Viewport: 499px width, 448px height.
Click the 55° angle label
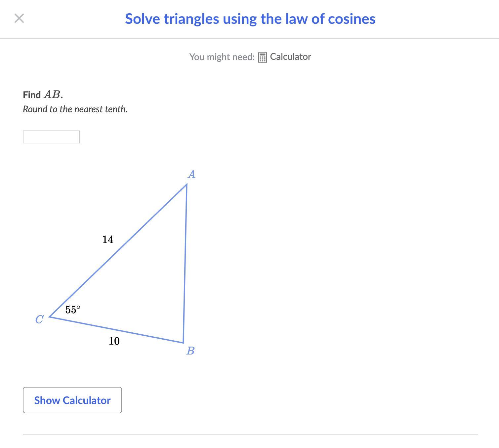point(73,310)
